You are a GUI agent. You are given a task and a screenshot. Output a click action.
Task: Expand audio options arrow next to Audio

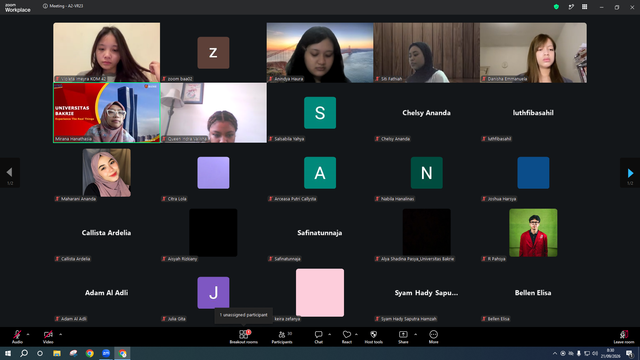click(28, 334)
